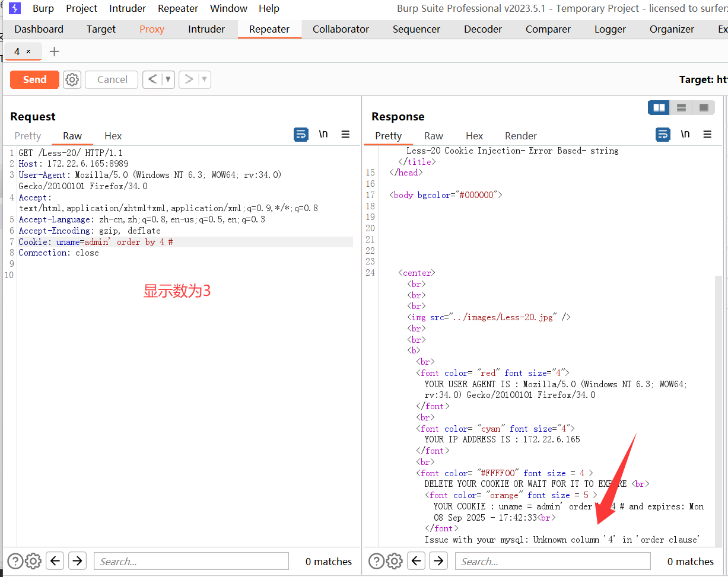The image size is (728, 577).
Task: Add a new Repeater tab
Action: pyautogui.click(x=54, y=52)
